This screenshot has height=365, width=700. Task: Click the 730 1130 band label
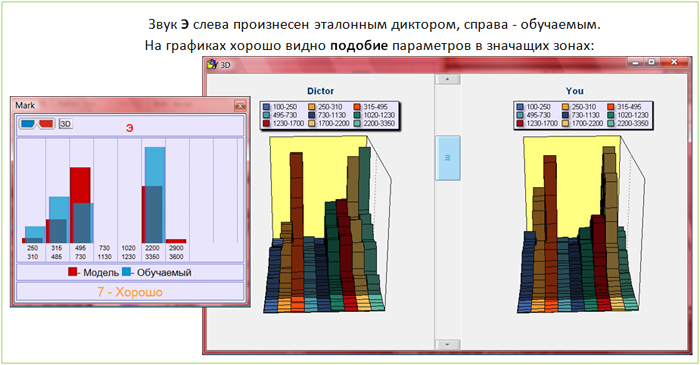104,253
